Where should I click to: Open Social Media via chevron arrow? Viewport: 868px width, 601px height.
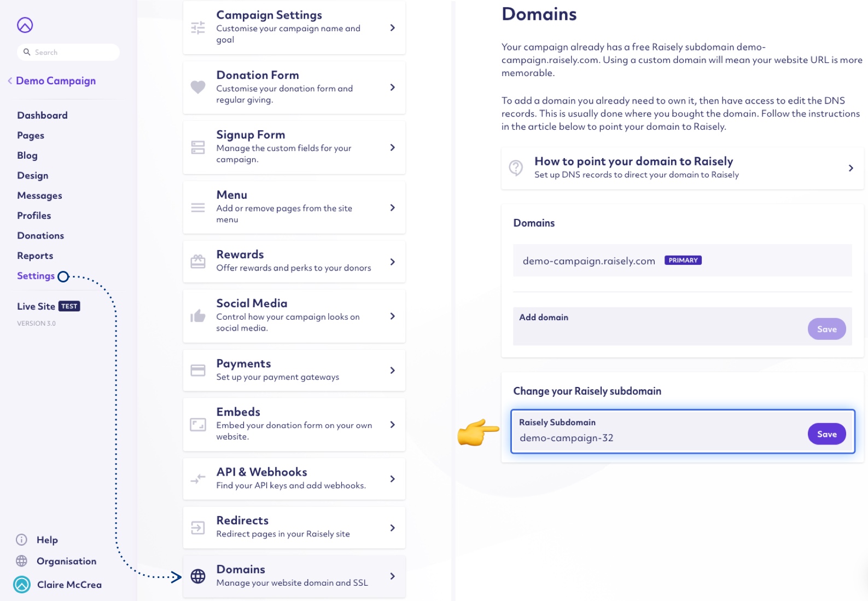(x=392, y=316)
